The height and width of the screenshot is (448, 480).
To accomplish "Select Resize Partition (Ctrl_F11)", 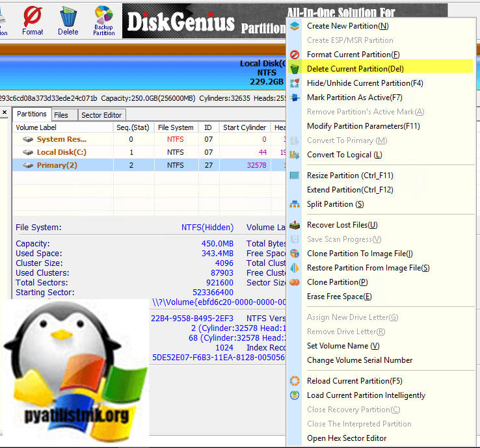I will pos(350,176).
